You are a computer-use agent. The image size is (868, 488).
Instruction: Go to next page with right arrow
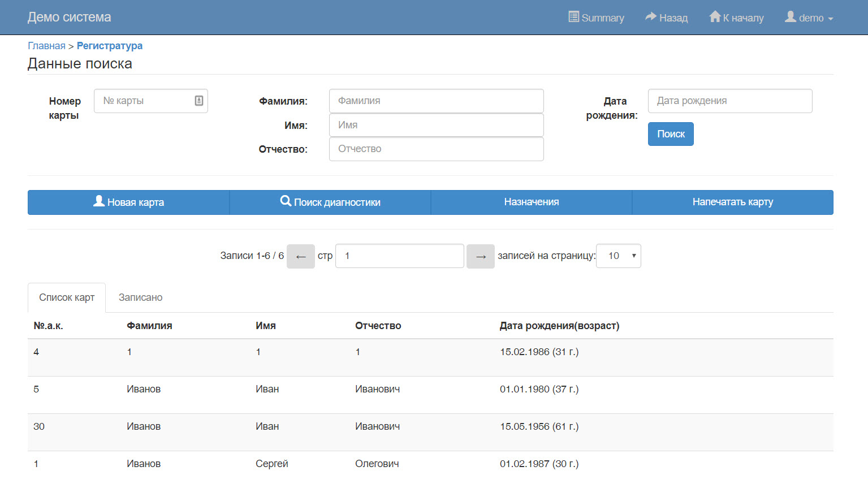coord(481,256)
